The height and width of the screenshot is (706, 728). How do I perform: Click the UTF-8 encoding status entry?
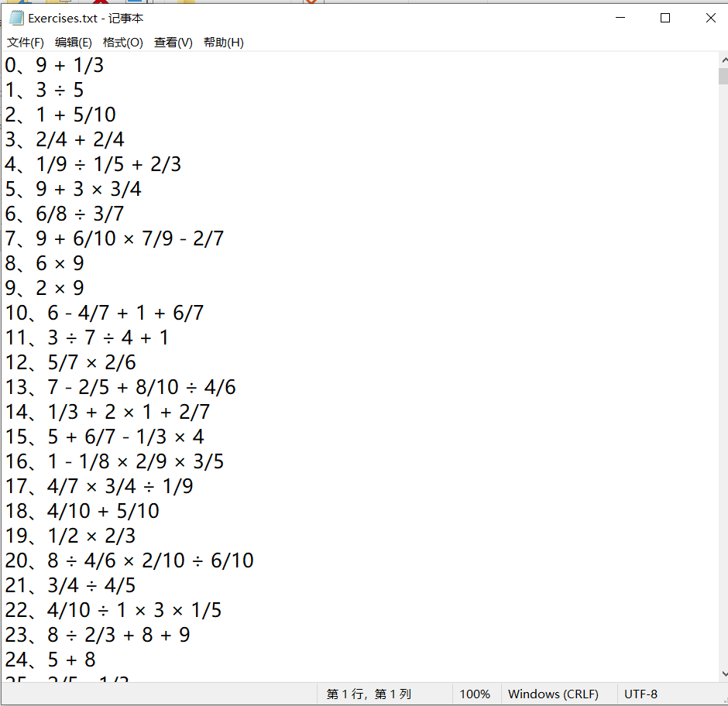coord(640,694)
